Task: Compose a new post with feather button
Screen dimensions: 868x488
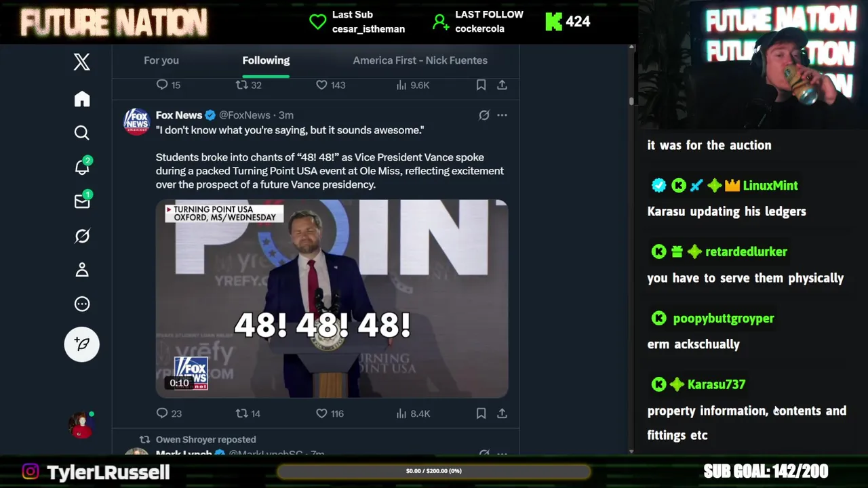Action: [82, 344]
